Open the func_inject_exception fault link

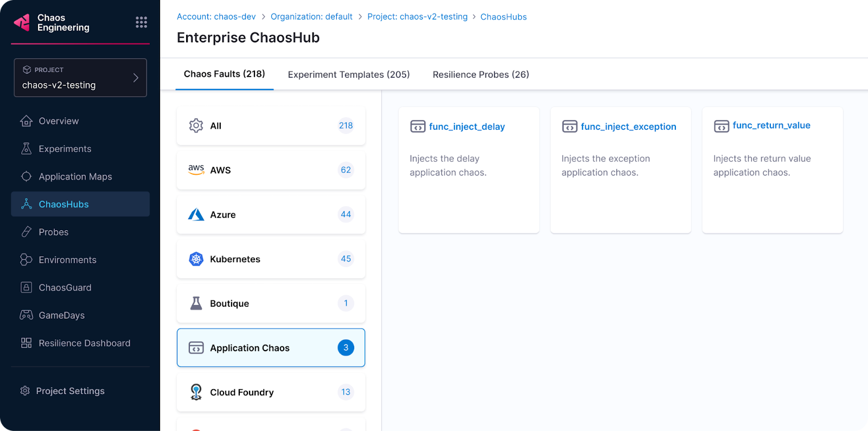[629, 126]
